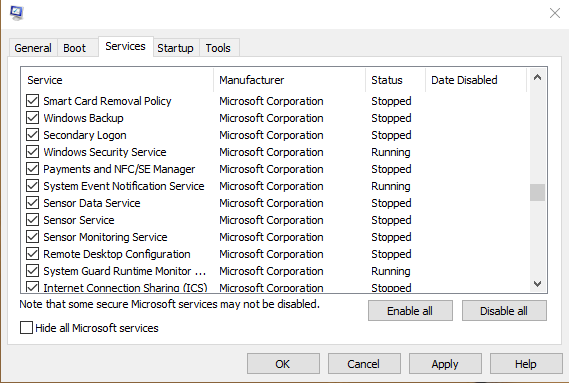Close the System Configuration window
569x383 pixels.
tap(554, 13)
